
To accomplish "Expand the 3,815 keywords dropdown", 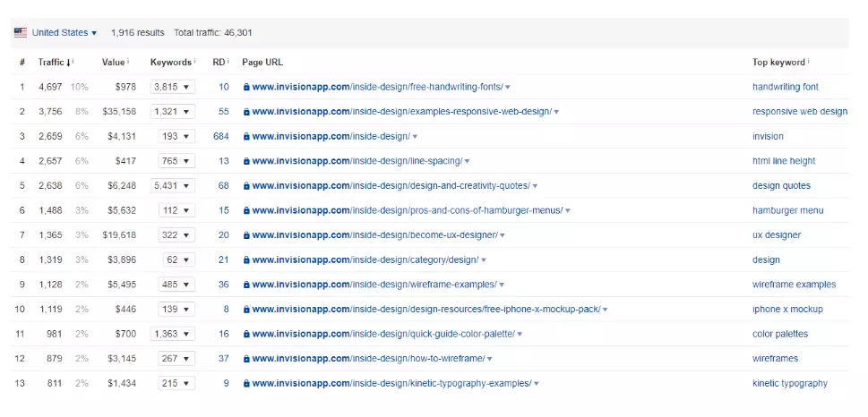I will pyautogui.click(x=172, y=87).
